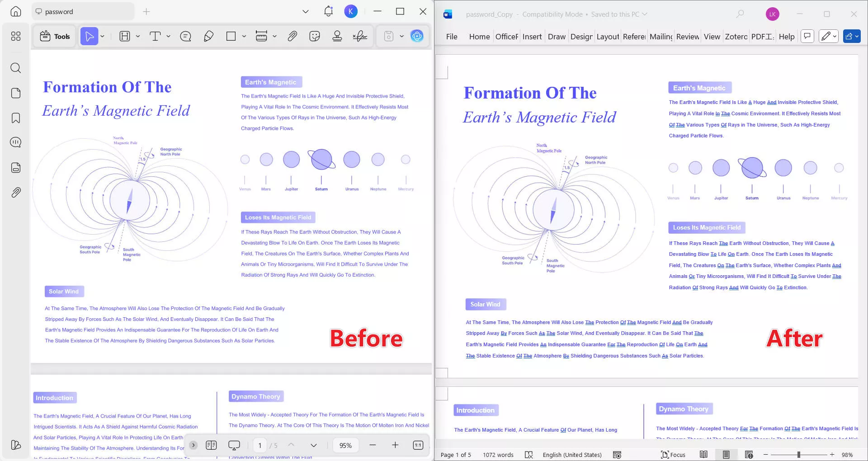
Task: Open the AI assistant in the PDF app
Action: [x=417, y=36]
